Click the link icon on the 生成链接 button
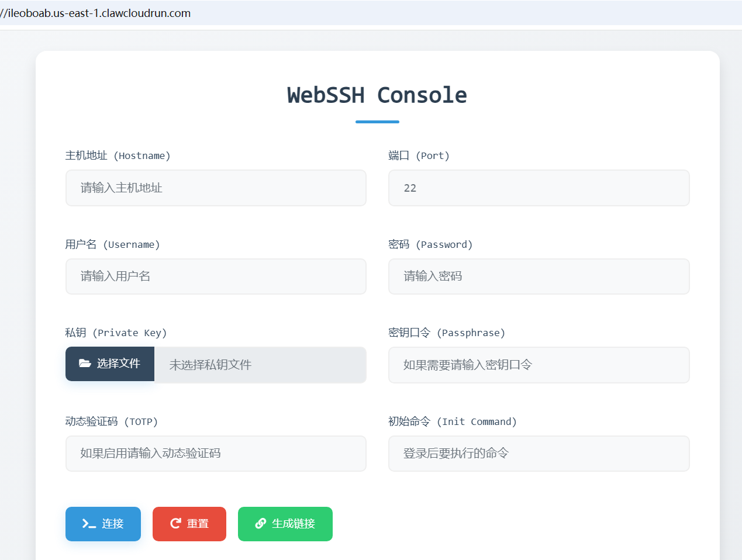This screenshot has width=742, height=560. point(261,524)
